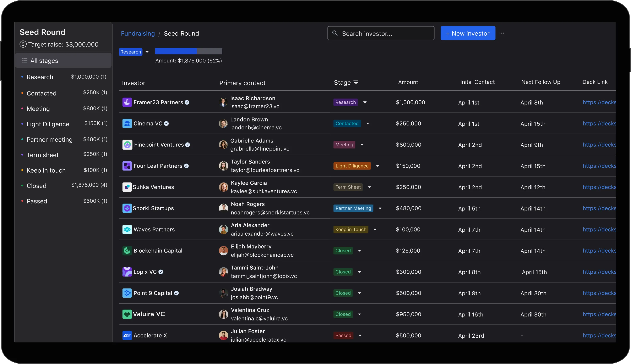
Task: Open the three-dot more options menu
Action: [x=501, y=33]
